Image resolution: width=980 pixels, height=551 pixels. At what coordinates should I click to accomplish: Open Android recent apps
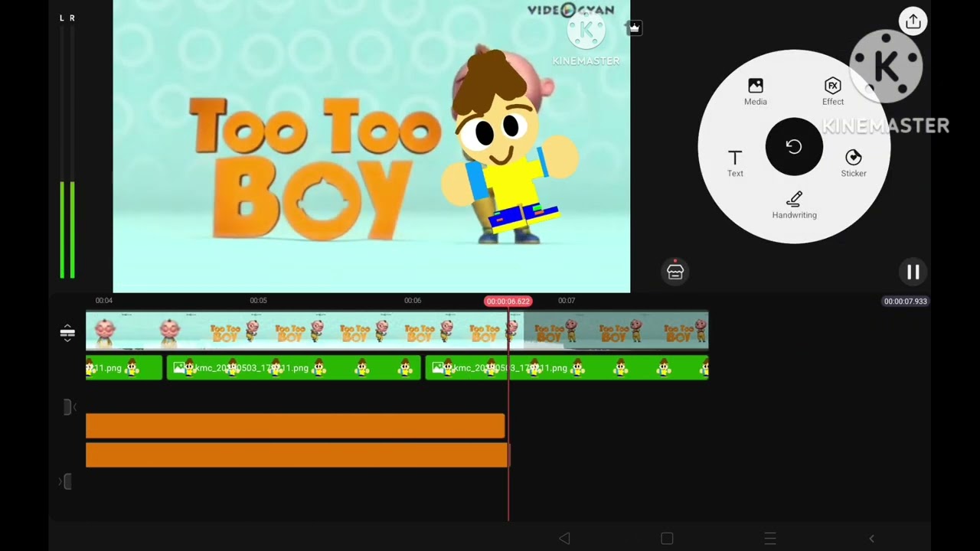[770, 539]
